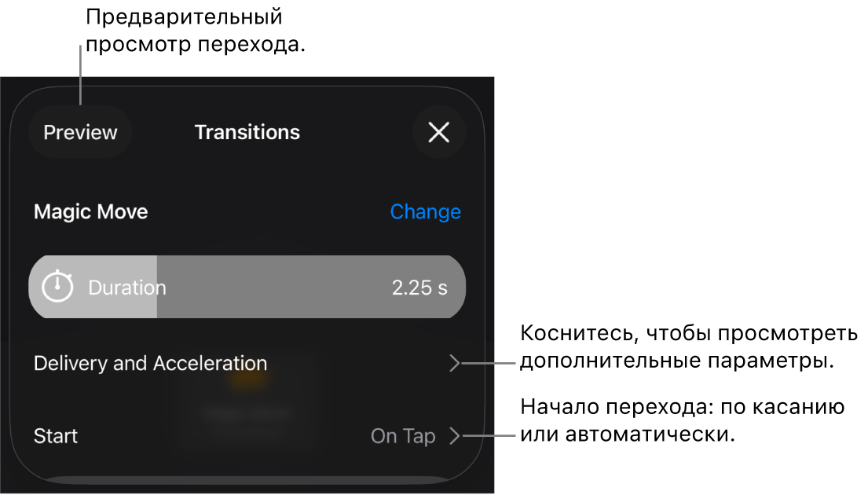
Task: Click the Duration label text
Action: 127,288
